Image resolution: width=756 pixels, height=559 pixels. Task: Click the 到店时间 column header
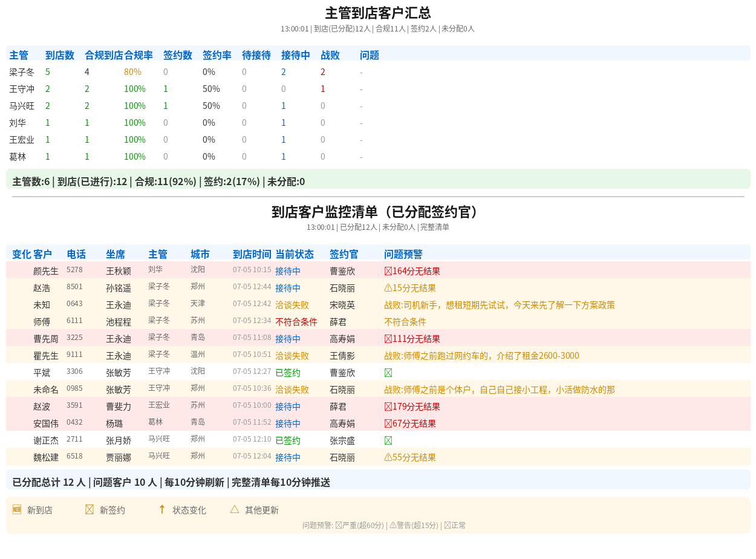click(x=252, y=254)
